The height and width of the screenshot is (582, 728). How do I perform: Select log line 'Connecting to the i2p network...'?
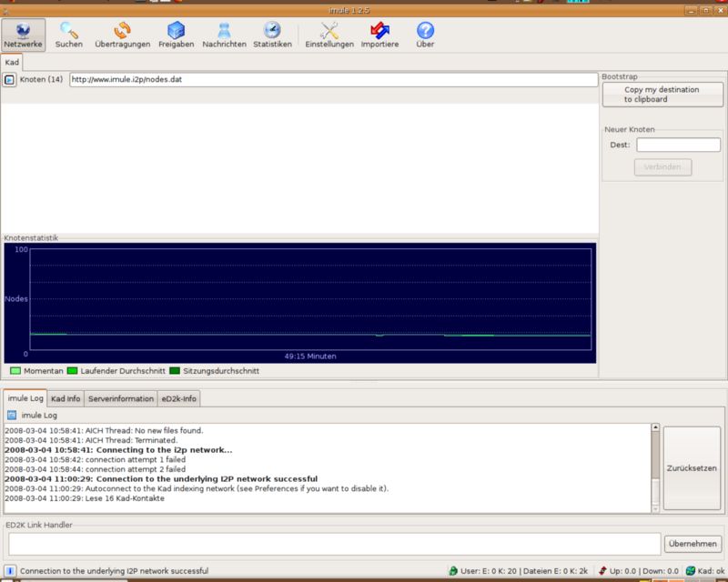(118, 450)
